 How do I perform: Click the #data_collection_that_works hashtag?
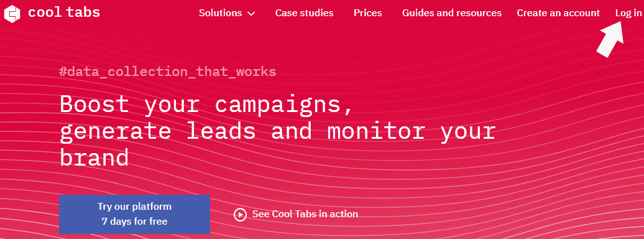click(168, 72)
